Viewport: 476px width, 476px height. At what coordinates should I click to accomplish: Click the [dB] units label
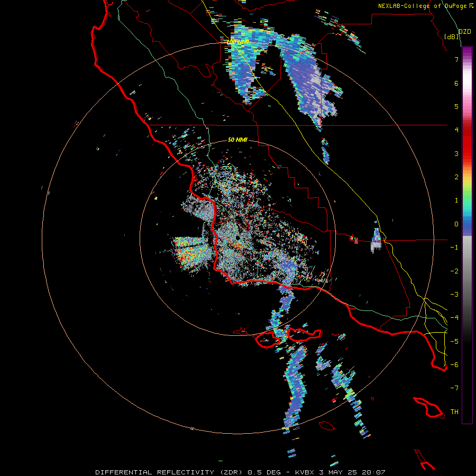point(452,36)
